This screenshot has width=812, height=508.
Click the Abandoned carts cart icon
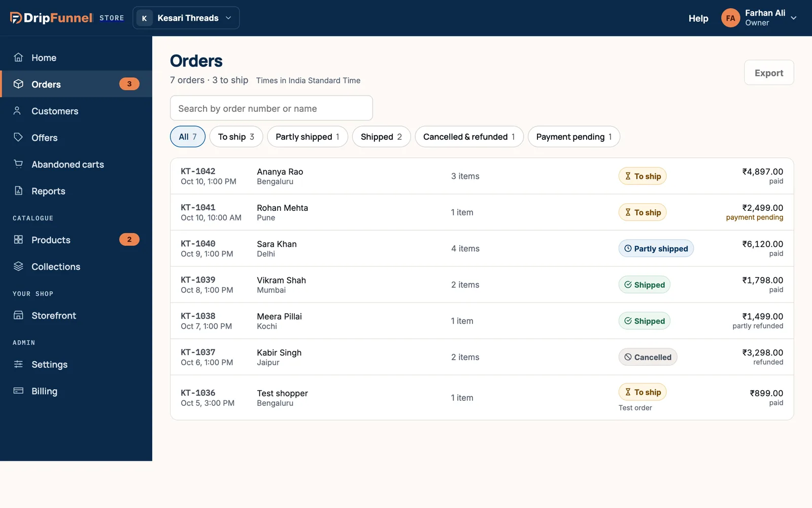click(x=18, y=164)
